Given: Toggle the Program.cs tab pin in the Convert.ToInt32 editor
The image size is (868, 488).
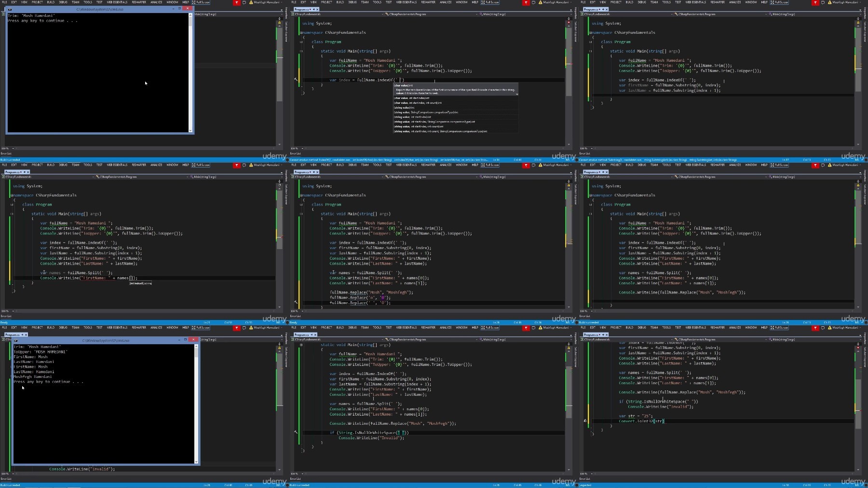Looking at the screenshot, I should [x=603, y=335].
